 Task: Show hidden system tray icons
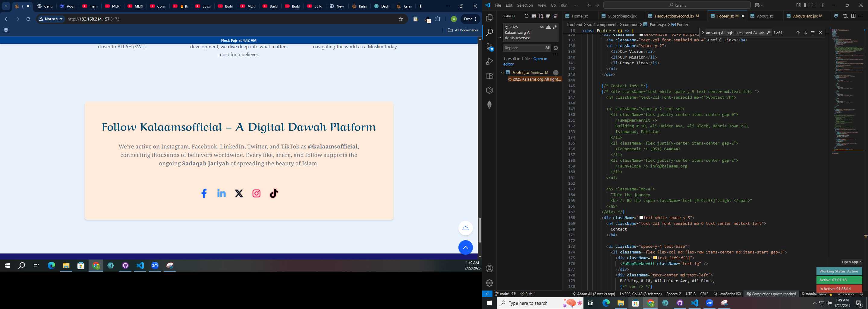point(814,303)
